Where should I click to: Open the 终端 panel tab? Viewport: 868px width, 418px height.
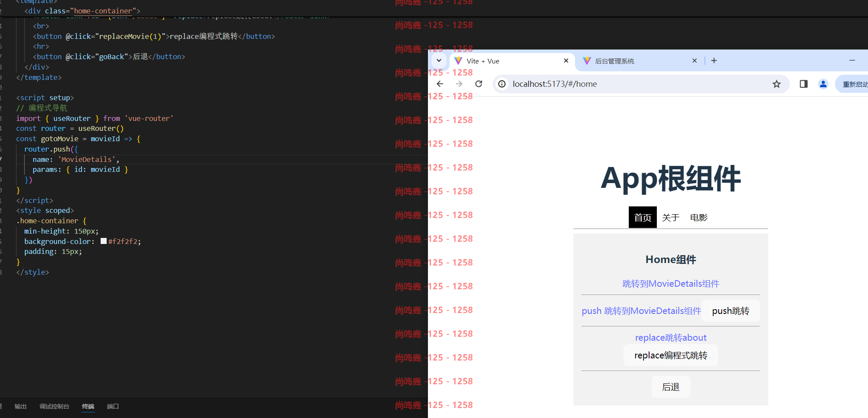pyautogui.click(x=88, y=406)
